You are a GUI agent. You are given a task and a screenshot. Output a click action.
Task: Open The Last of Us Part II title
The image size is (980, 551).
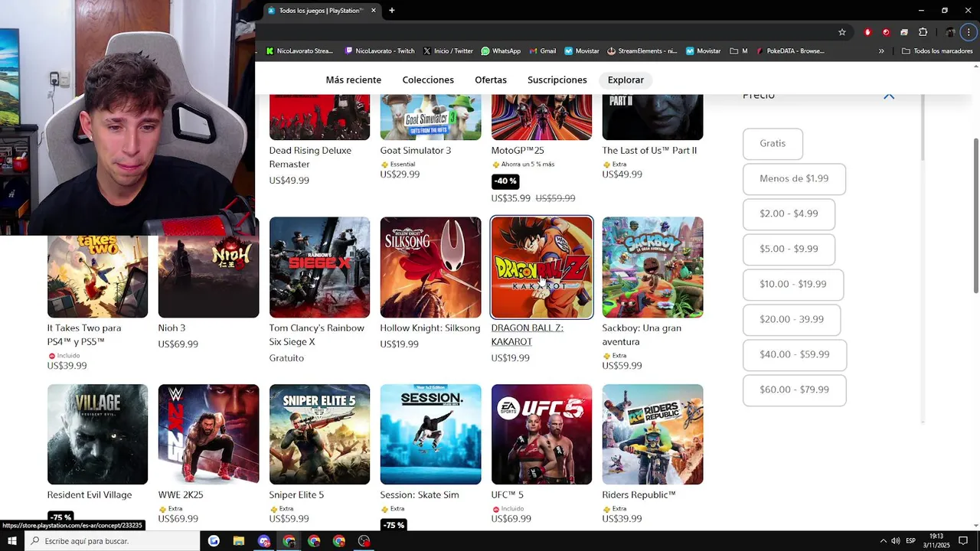pyautogui.click(x=649, y=151)
